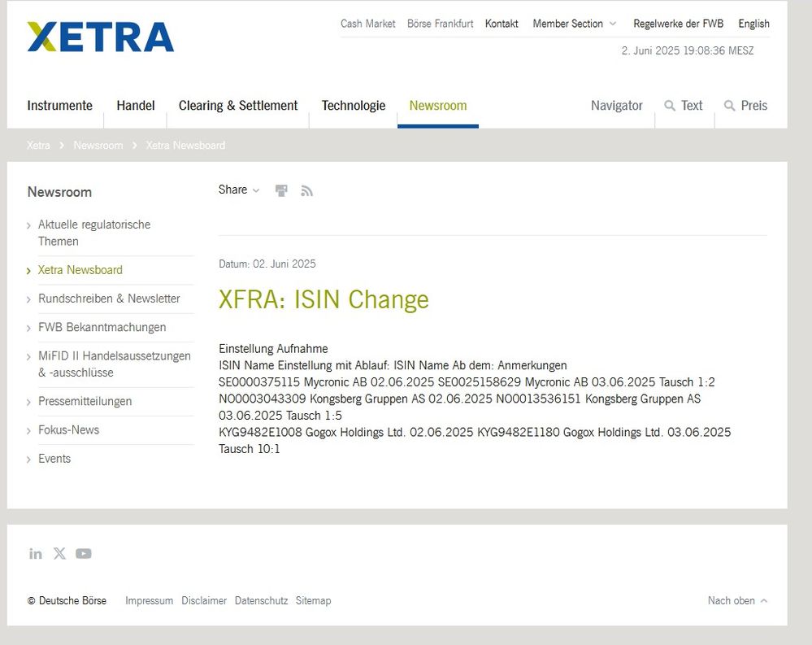Open the RSS feed icon
Screen dimensions: 812x645
306,190
